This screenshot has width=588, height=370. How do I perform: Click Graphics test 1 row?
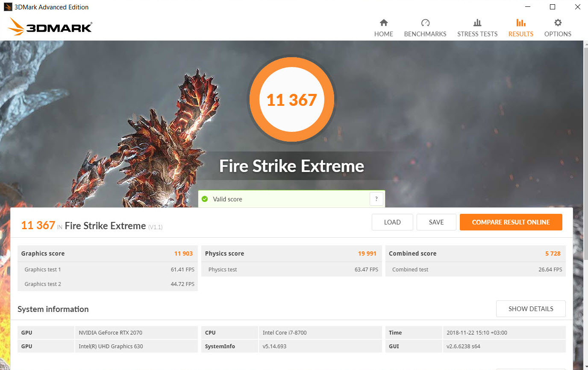pos(108,269)
